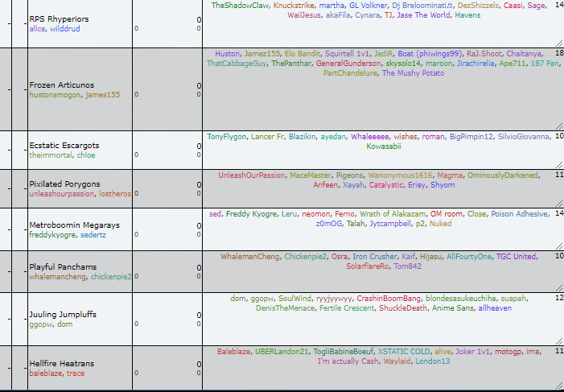The height and width of the screenshot is (392, 564).
Task: Select manager wilddrud under RPS Rhyperiors
Action: (65, 29)
